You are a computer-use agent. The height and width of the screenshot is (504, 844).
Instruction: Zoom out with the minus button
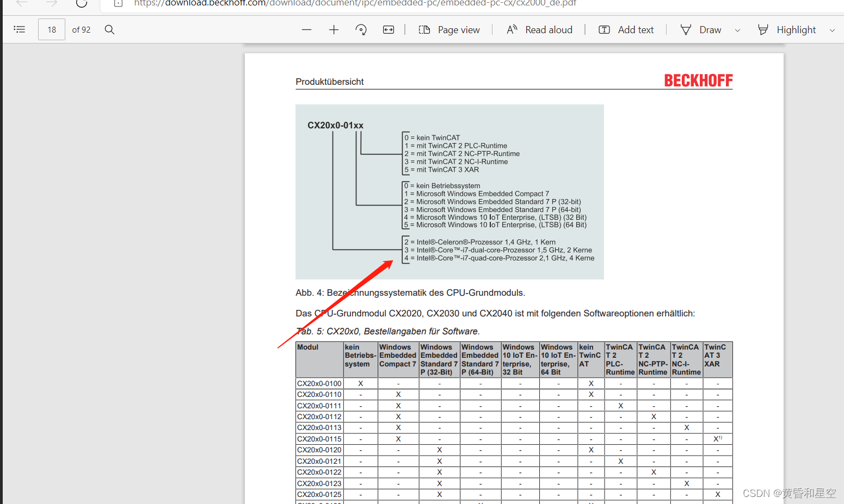306,29
